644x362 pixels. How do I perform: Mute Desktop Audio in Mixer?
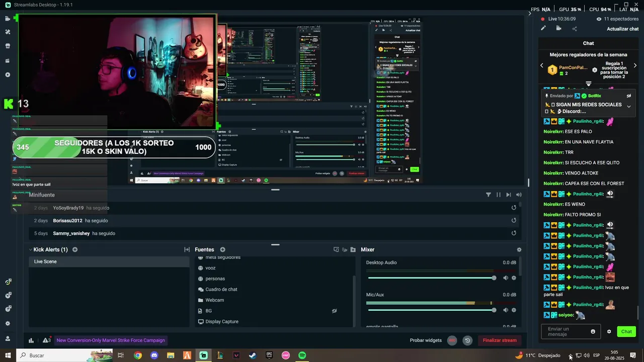click(x=506, y=278)
